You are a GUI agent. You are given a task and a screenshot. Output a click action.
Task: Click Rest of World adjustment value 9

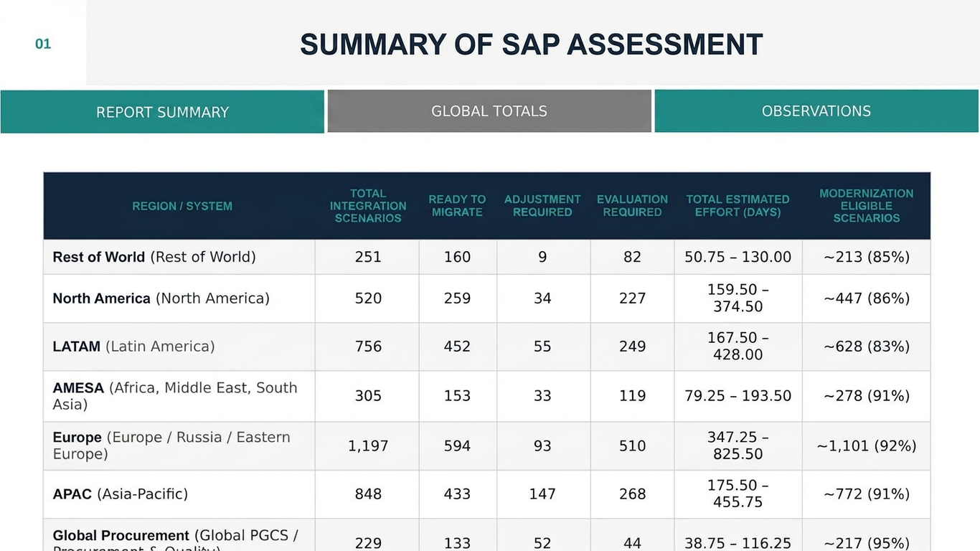(542, 257)
